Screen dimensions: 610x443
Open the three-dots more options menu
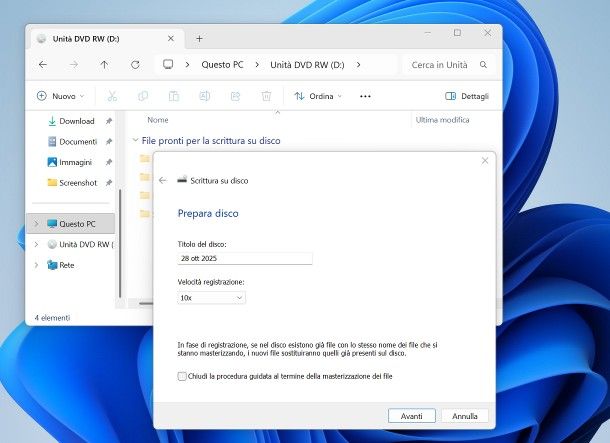(365, 96)
